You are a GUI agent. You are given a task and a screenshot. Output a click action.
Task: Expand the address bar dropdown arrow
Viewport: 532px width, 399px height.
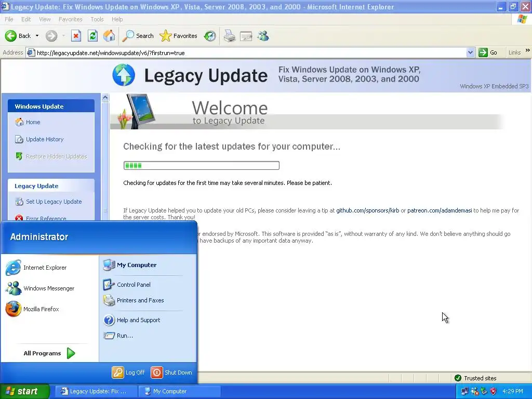(x=470, y=52)
